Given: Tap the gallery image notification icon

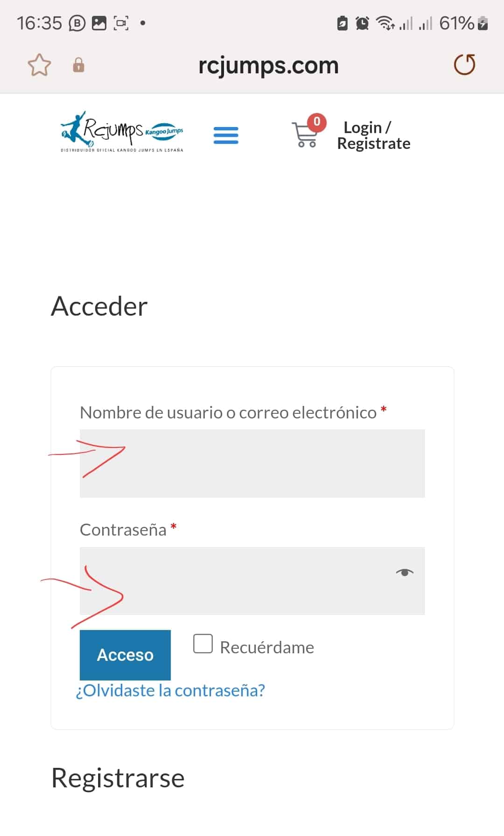Looking at the screenshot, I should pos(99,23).
